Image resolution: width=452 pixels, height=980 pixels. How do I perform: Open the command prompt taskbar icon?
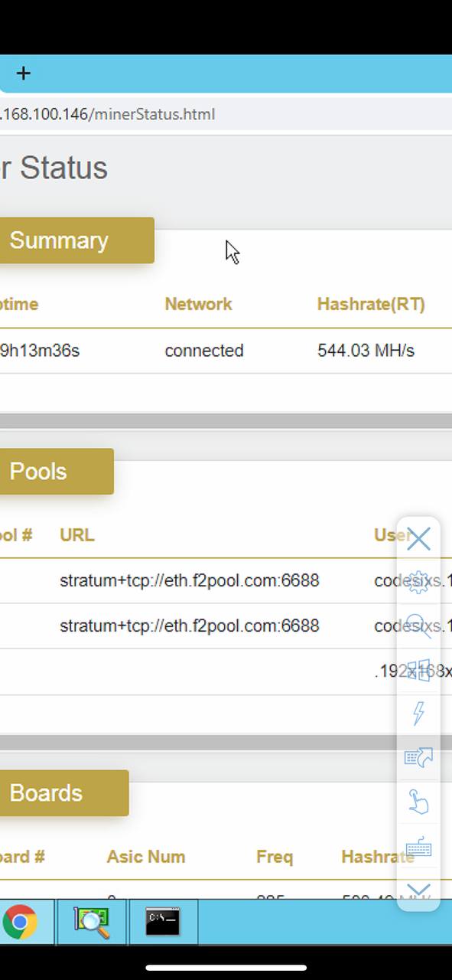[x=163, y=921]
